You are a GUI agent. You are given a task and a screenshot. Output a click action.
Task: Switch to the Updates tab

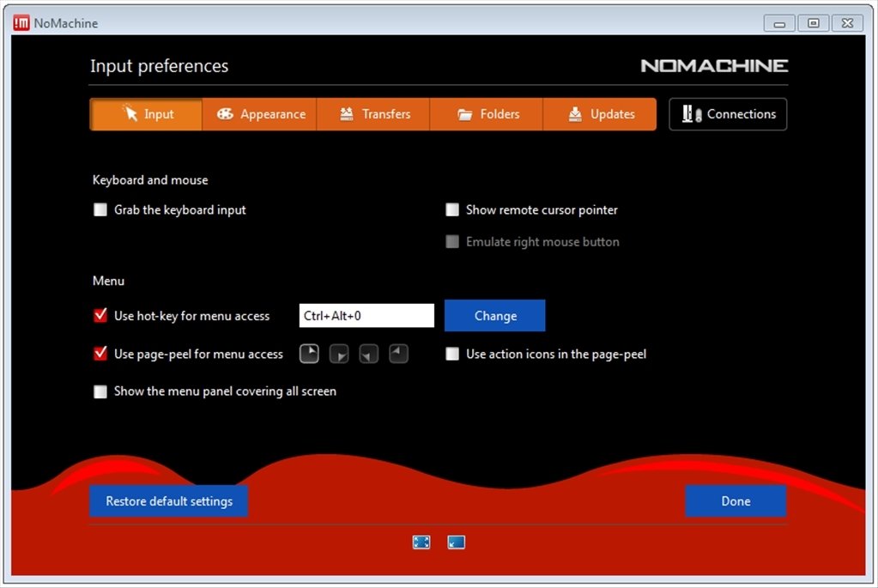(600, 114)
